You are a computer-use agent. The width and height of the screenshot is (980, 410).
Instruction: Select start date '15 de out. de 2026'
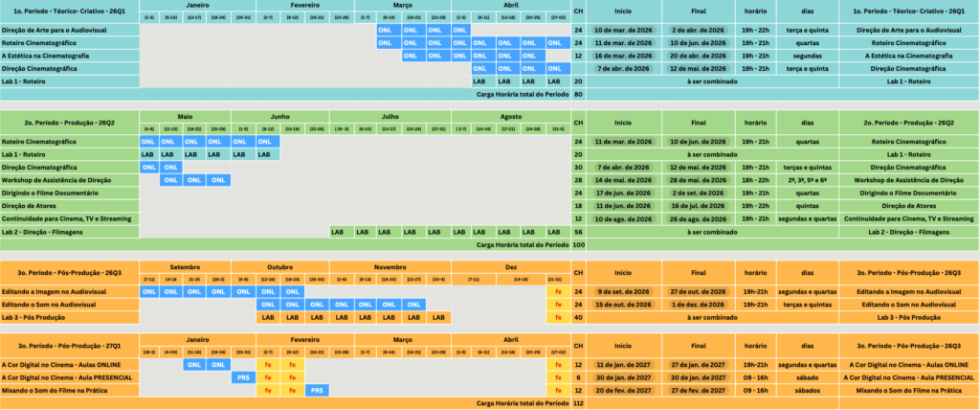click(623, 305)
